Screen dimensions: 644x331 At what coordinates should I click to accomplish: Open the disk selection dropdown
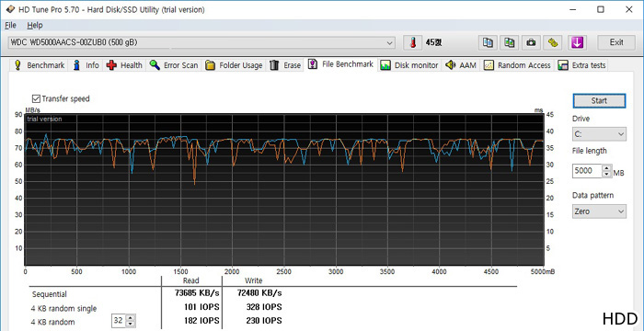[201, 42]
